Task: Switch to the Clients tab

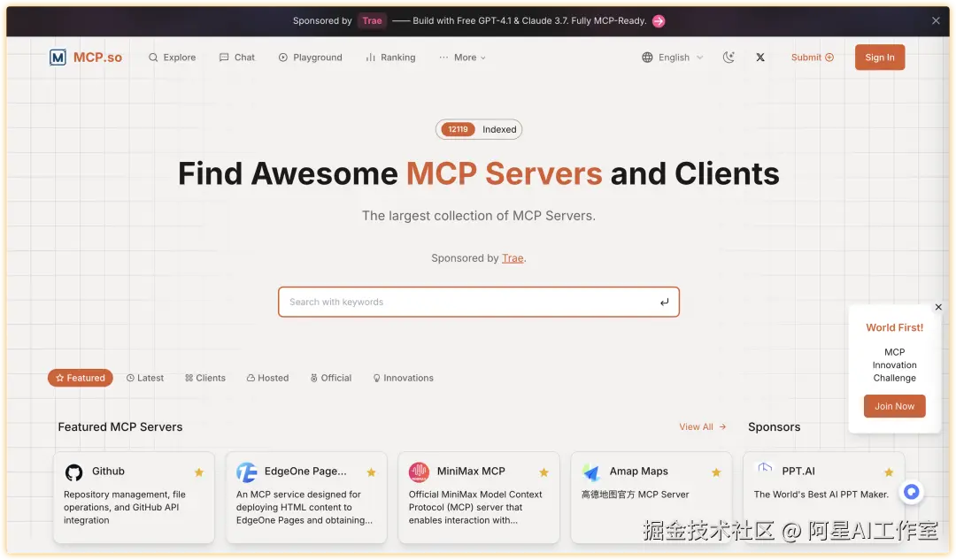Action: 204,378
